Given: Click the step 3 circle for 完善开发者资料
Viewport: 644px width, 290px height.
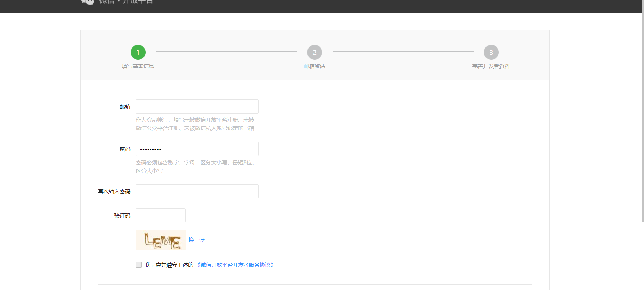Looking at the screenshot, I should [491, 52].
